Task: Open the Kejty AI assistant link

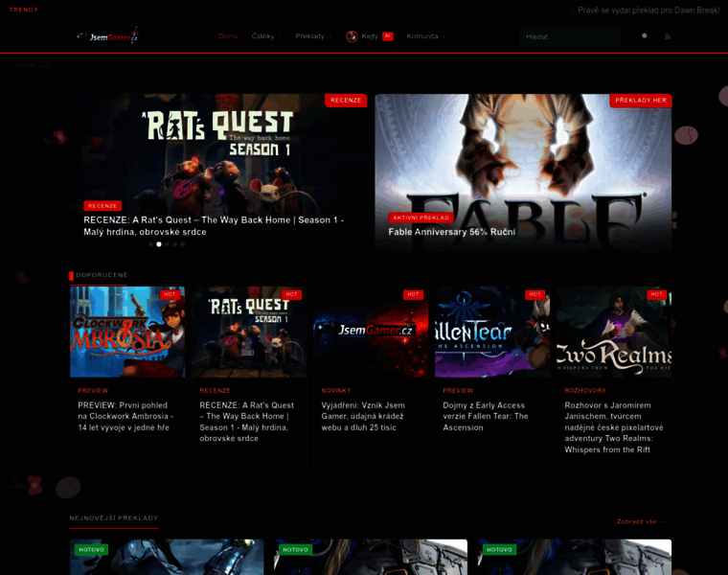Action: tap(370, 36)
